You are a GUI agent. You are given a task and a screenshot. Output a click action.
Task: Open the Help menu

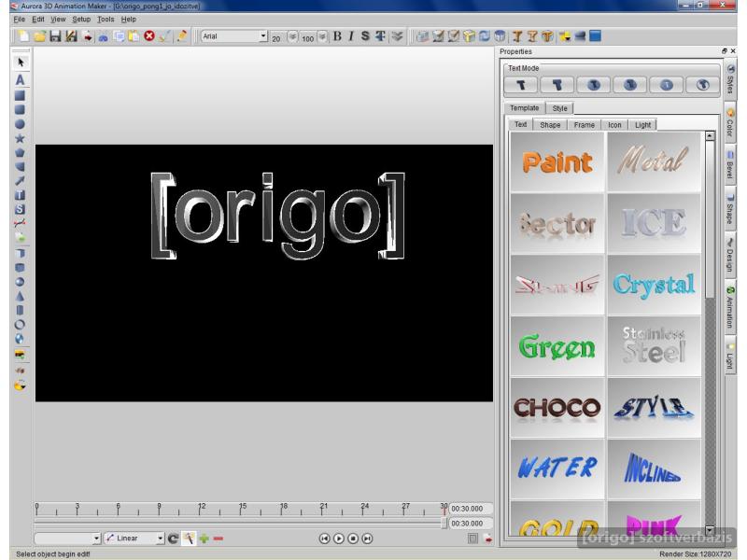click(x=128, y=20)
